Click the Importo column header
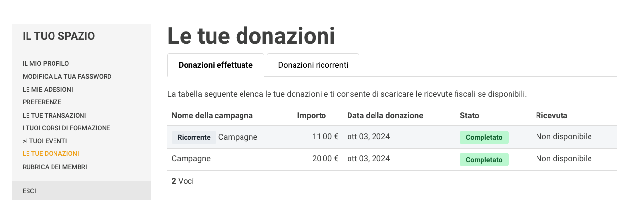Image resolution: width=644 pixels, height=219 pixels. (312, 116)
